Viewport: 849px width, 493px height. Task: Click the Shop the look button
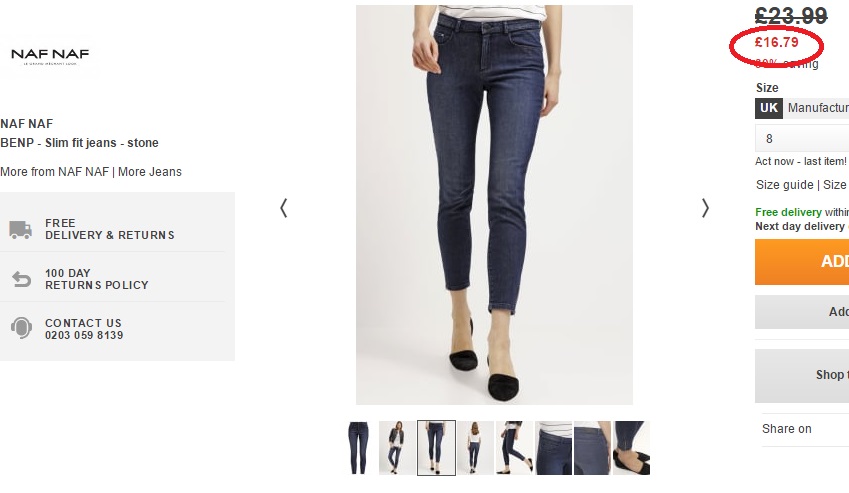click(x=802, y=375)
